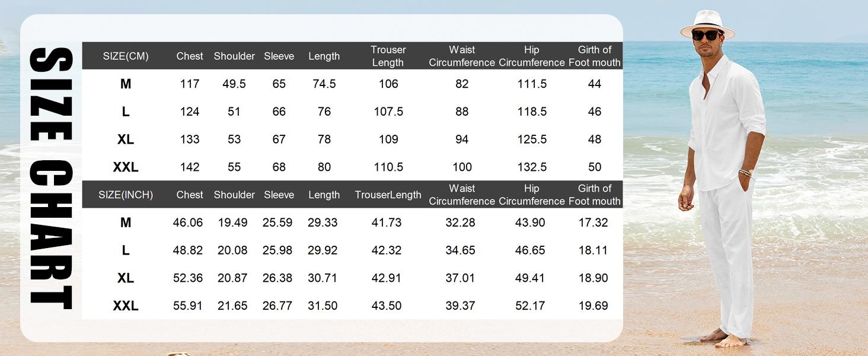
Task: Click the chest value 124
Action: coord(190,112)
